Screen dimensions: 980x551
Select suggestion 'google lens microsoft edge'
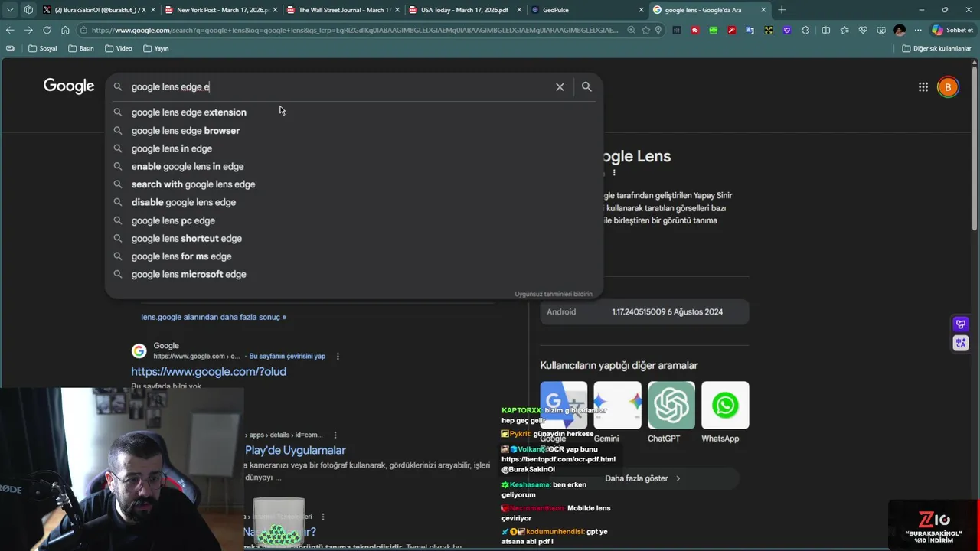coord(354,275)
